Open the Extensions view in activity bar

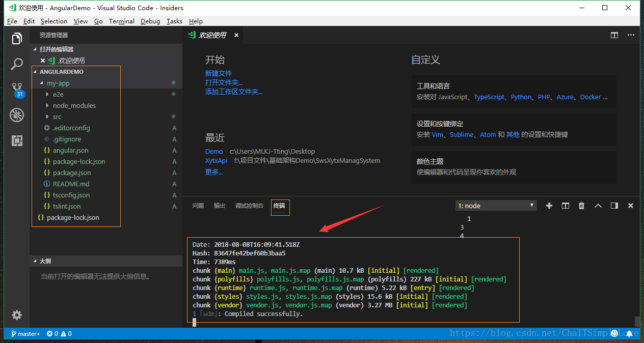pyautogui.click(x=17, y=140)
